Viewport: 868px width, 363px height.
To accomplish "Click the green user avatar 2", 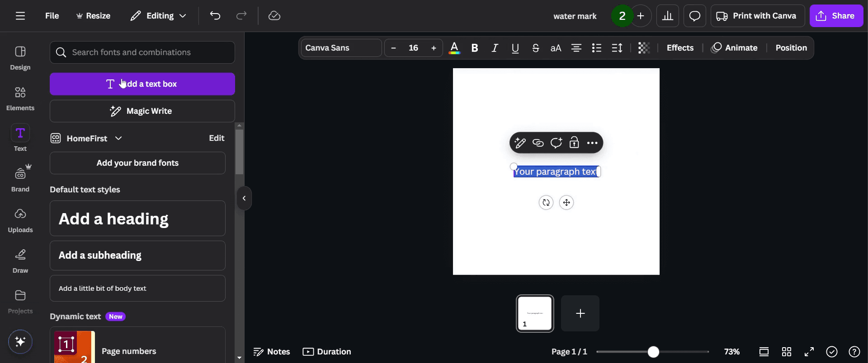I will click(x=622, y=16).
